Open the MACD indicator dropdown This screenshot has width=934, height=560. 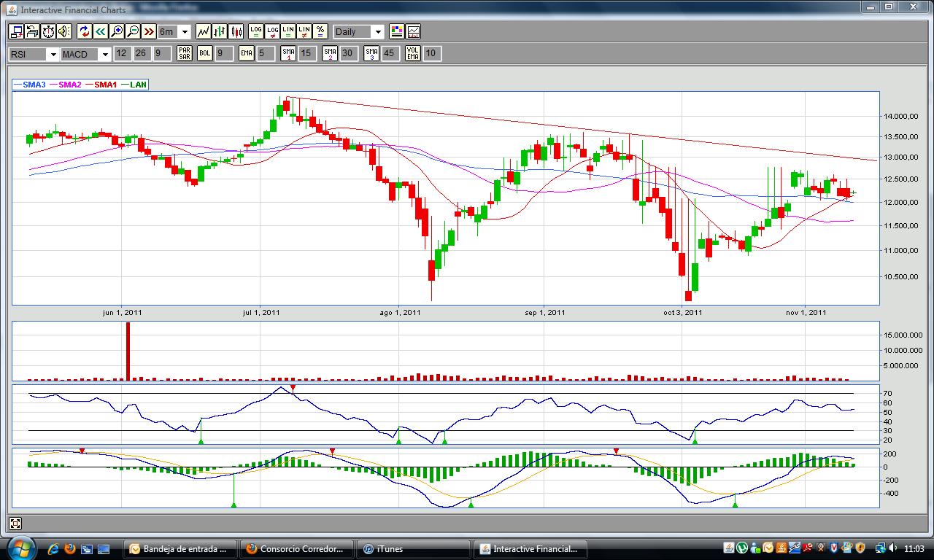[85, 54]
